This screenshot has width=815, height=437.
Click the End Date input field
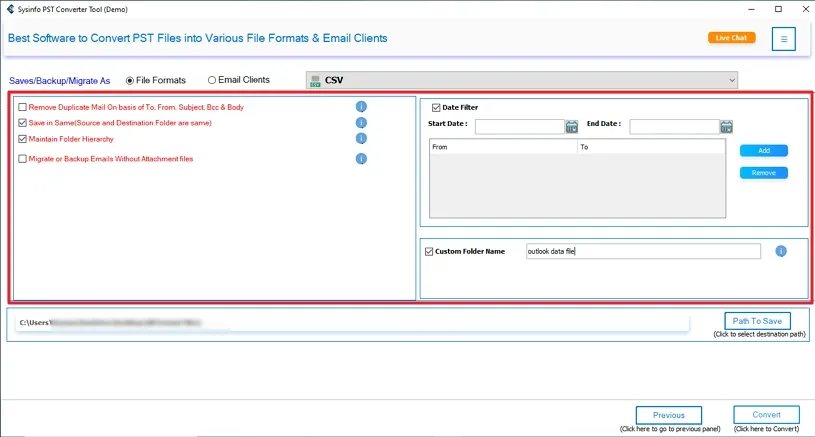click(674, 127)
